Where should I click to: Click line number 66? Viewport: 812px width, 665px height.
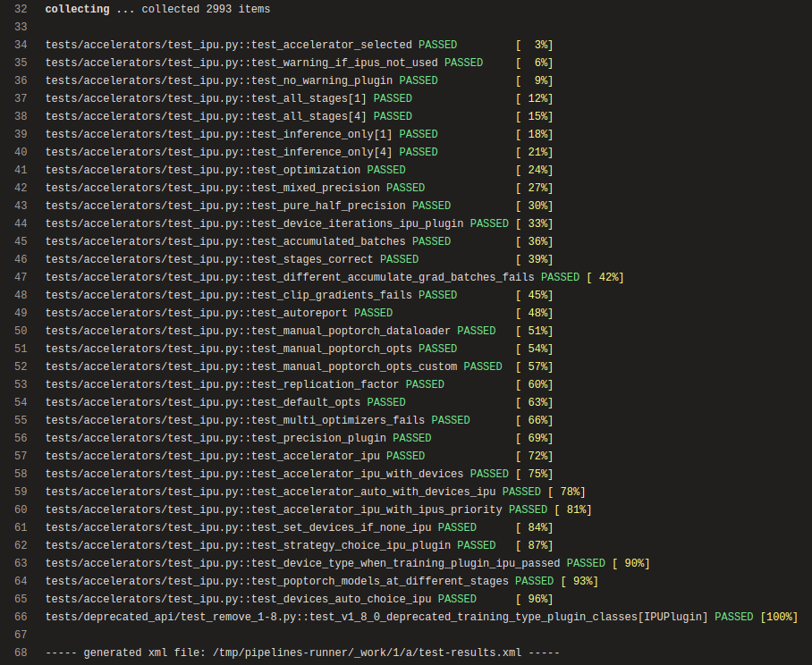click(x=21, y=617)
